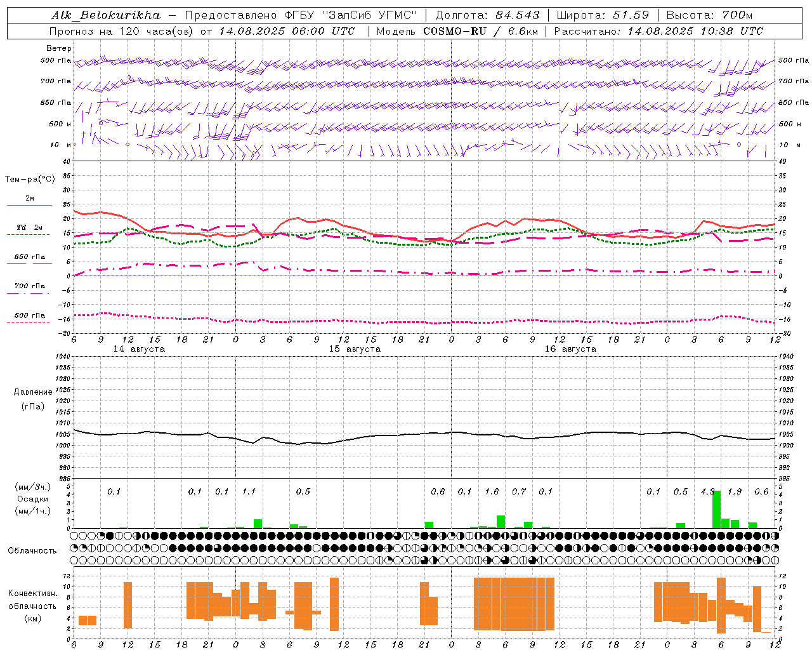
Task: Click the "Конвективн." convective cloud label
Action: click(32, 594)
